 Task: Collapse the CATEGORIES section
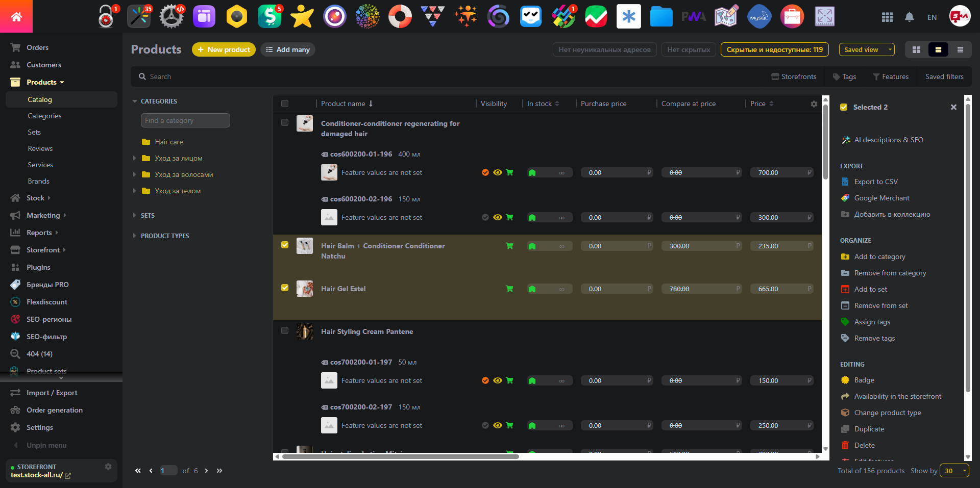tap(135, 101)
